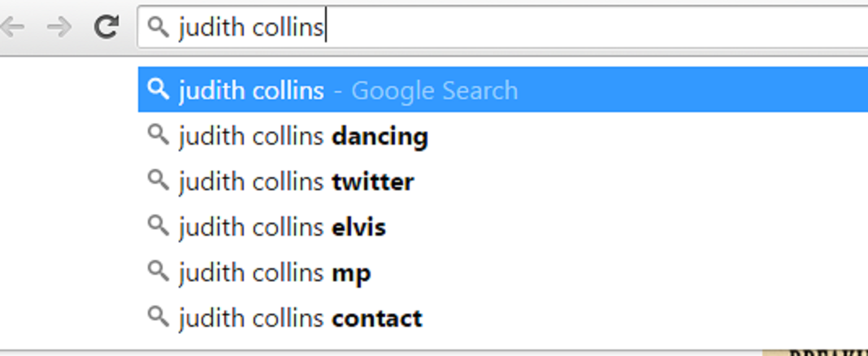This screenshot has height=356, width=868.
Task: Choose the 'judith collins twitter' suggestion
Action: [297, 181]
